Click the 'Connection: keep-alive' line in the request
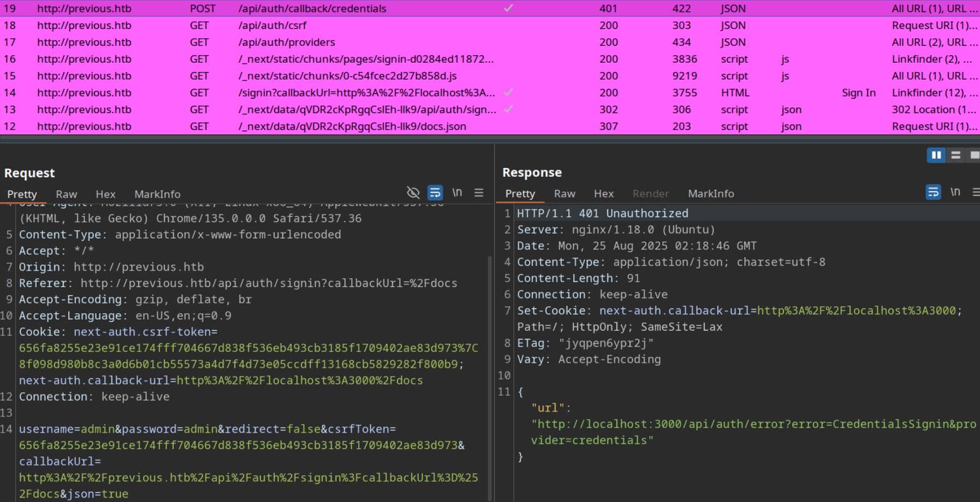The image size is (980, 502). tap(94, 397)
